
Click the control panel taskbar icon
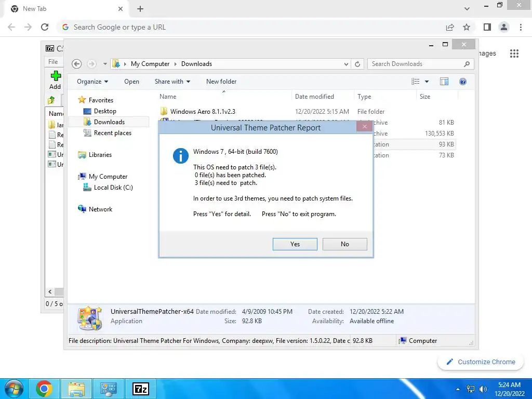[109, 389]
